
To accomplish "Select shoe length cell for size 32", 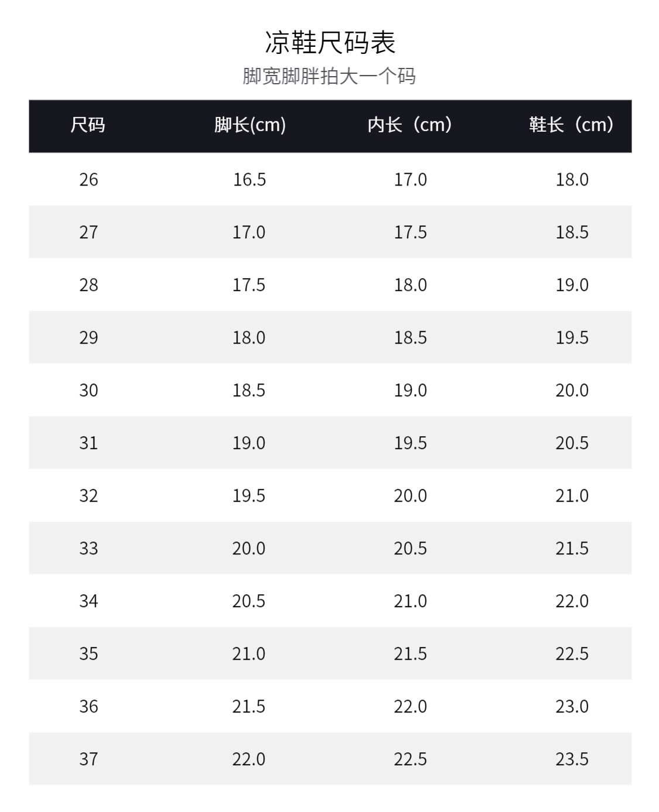I will (x=572, y=496).
